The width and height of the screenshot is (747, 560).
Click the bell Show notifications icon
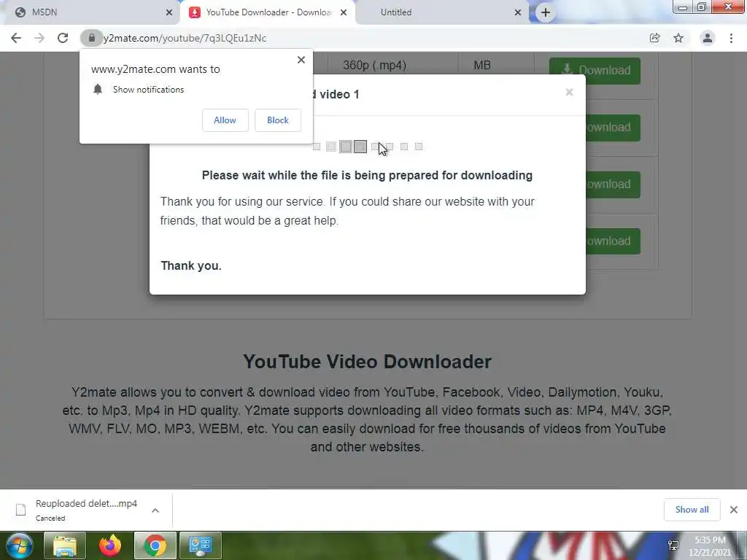(x=98, y=90)
